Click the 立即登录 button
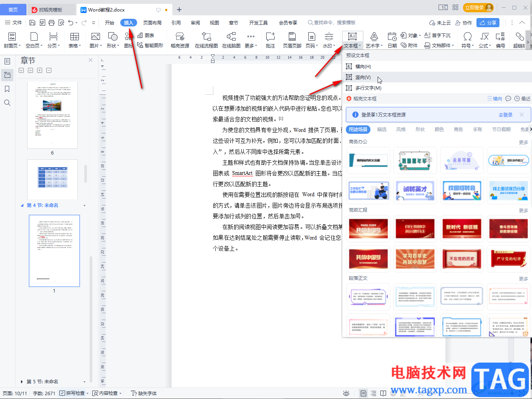Screen dimensions: 532x399 pyautogui.click(x=478, y=8)
